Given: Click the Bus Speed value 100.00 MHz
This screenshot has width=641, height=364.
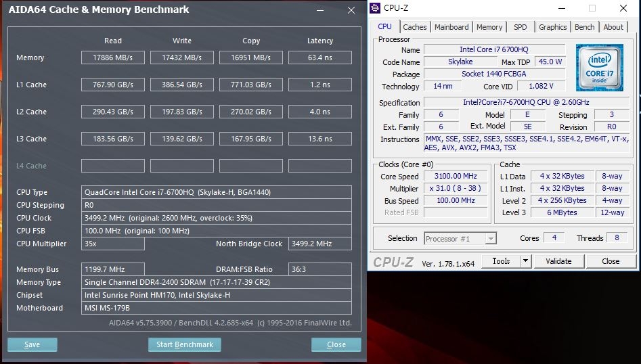Looking at the screenshot, I should tap(456, 200).
